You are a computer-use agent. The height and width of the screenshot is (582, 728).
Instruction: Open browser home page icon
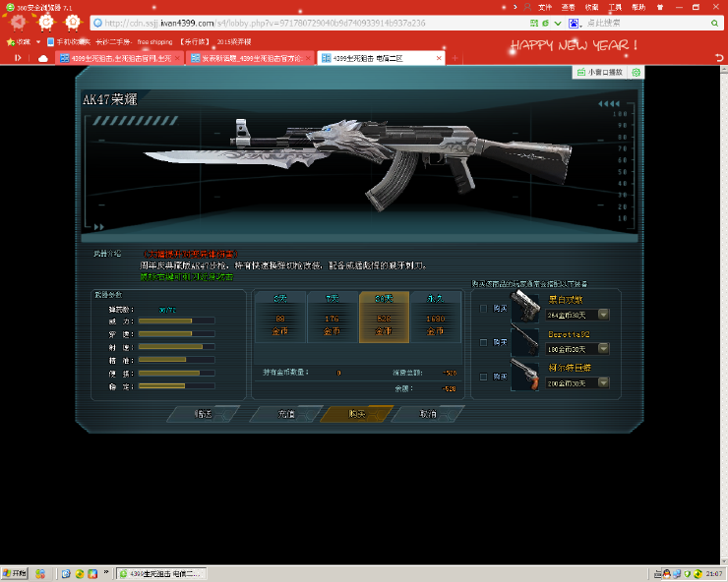click(x=73, y=22)
